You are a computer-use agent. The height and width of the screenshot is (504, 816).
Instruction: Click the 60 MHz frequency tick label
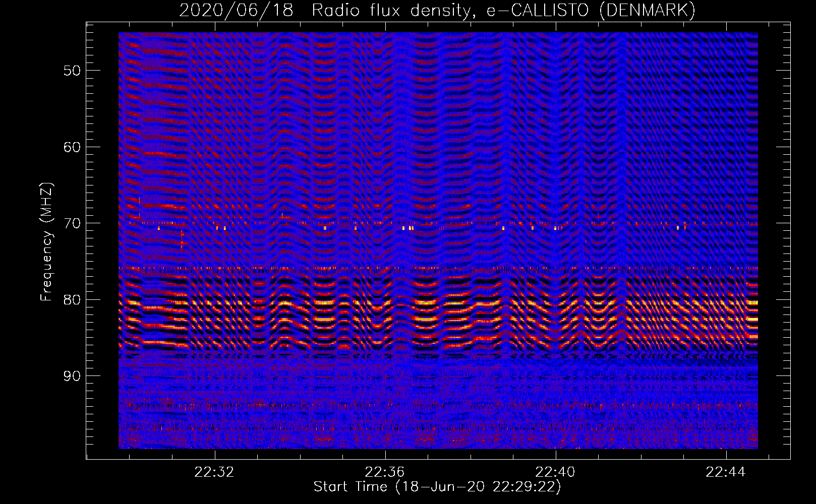point(72,147)
